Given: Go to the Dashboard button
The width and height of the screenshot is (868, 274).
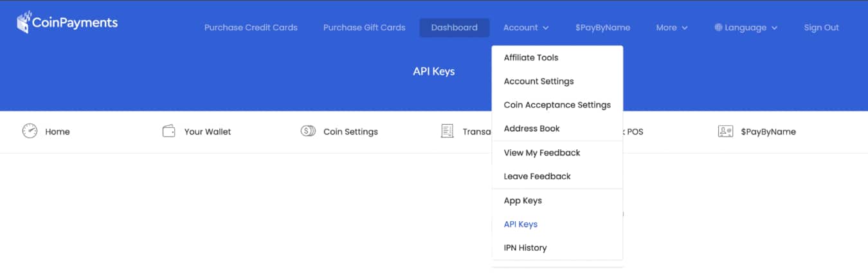Looking at the screenshot, I should click(x=454, y=28).
